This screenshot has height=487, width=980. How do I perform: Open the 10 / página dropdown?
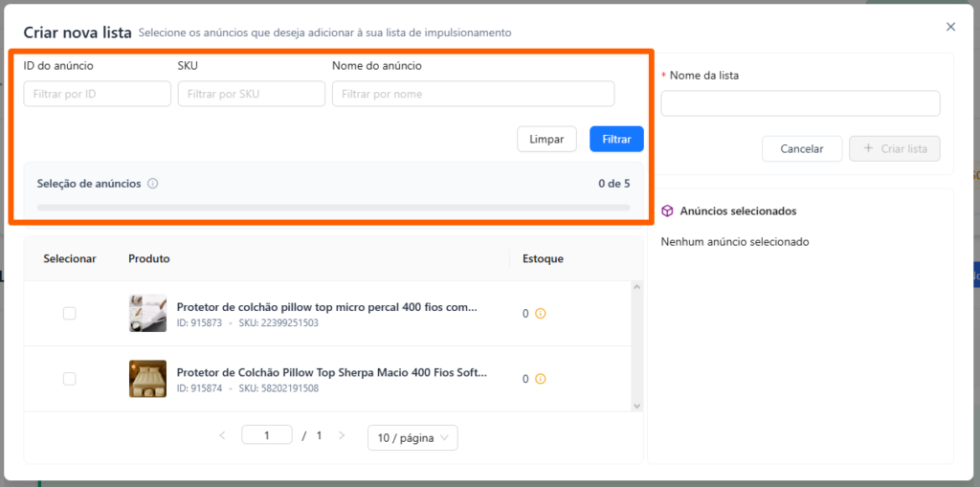(412, 437)
